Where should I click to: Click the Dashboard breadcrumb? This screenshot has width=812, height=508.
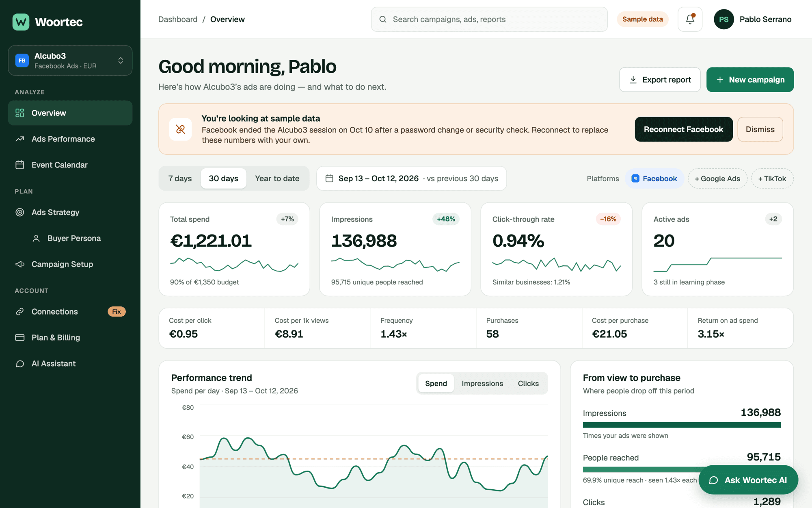(x=178, y=19)
